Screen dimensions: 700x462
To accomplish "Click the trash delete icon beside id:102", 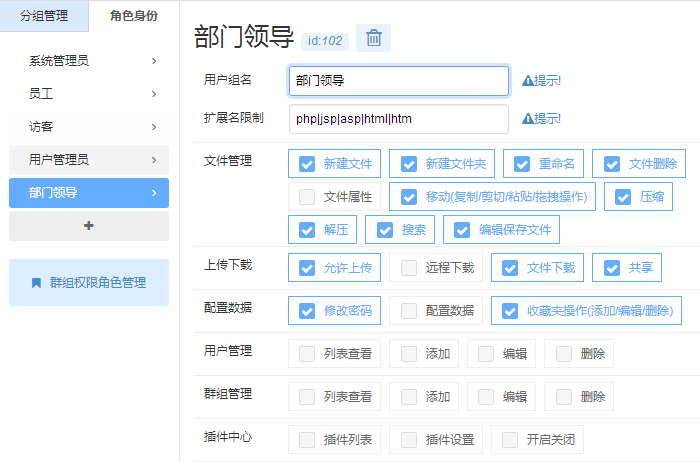I will [374, 38].
